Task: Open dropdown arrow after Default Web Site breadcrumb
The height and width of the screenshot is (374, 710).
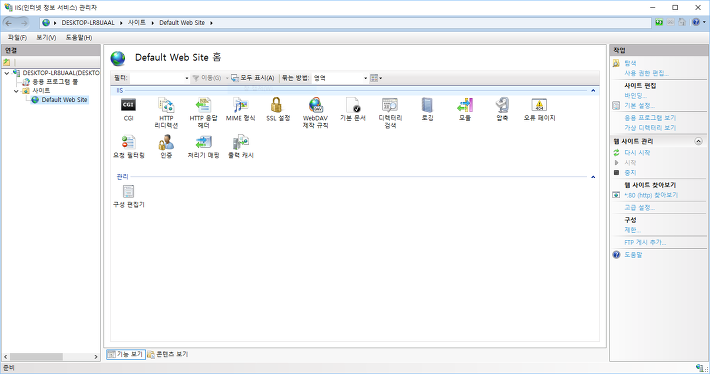Action: point(211,23)
